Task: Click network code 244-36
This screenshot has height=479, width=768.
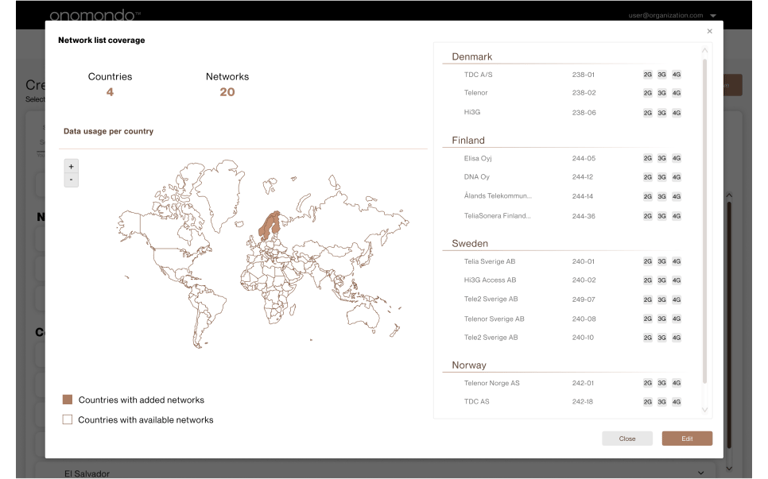Action: coord(583,216)
